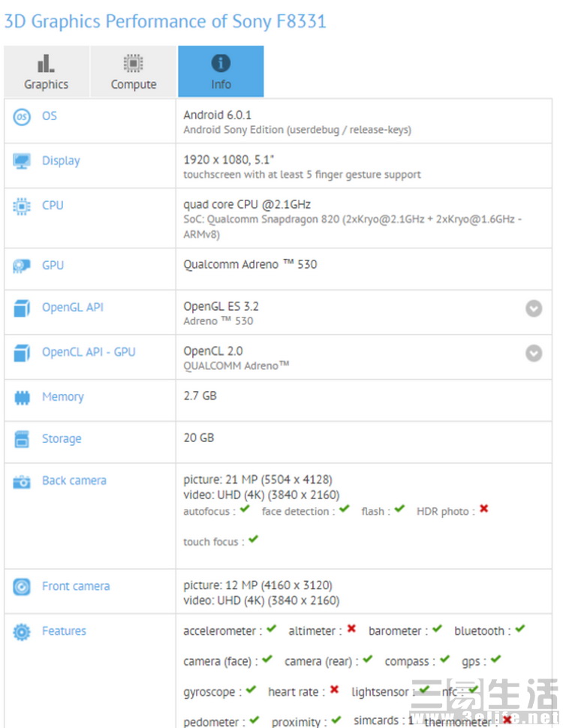Click the Android 6.0.1 text
The width and height of the screenshot is (563, 728).
click(x=217, y=115)
